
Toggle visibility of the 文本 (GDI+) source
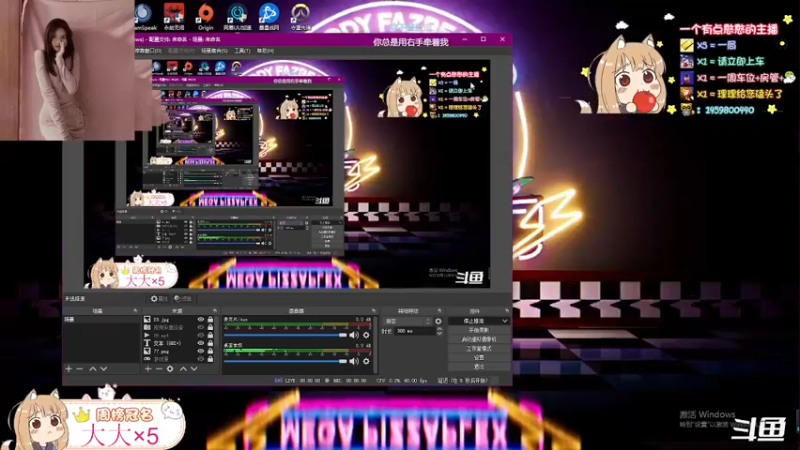pos(201,343)
